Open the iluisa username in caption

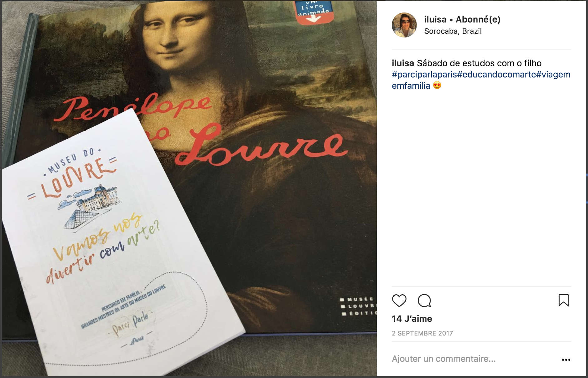[403, 63]
